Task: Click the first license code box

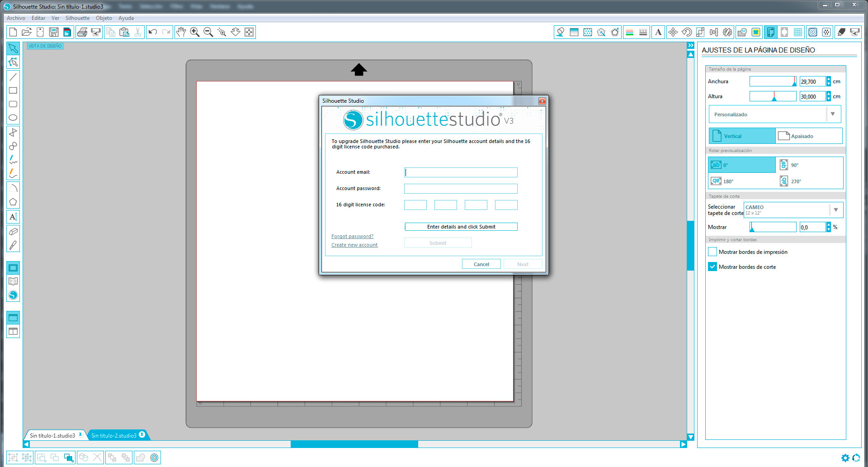Action: (415, 205)
